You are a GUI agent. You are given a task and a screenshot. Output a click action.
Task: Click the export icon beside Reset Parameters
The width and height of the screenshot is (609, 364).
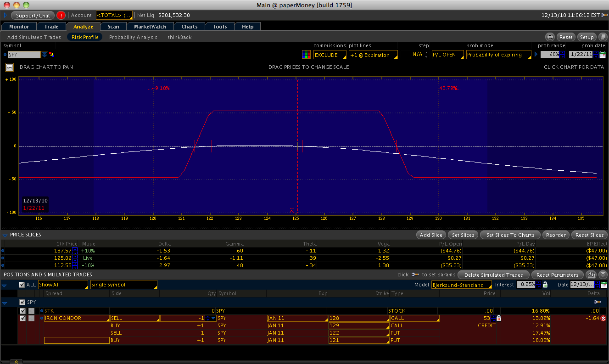pos(591,275)
